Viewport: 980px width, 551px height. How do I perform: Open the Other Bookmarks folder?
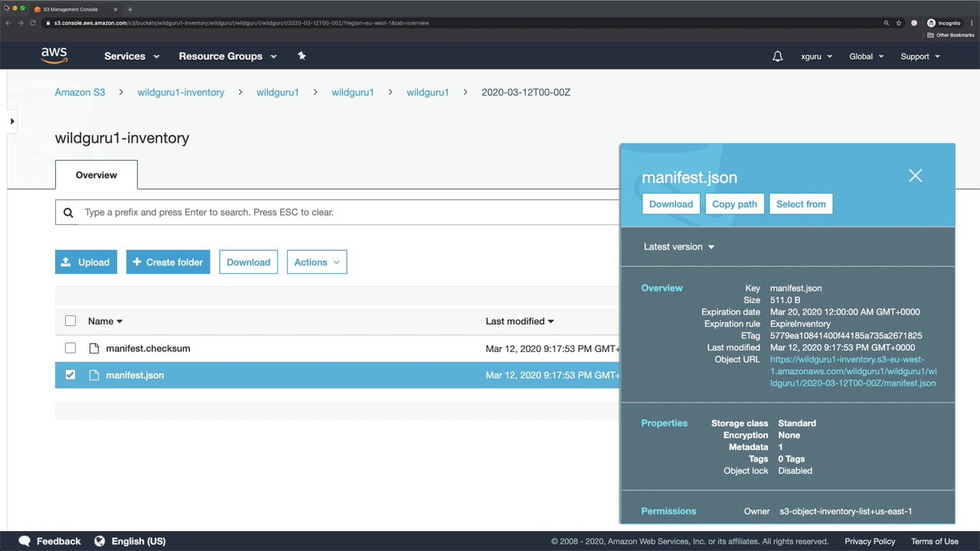(950, 35)
